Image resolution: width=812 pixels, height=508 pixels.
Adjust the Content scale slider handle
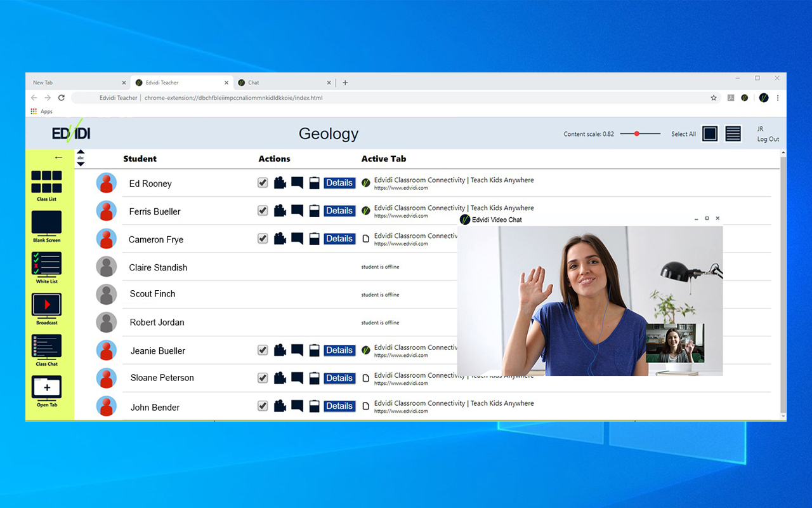[637, 133]
